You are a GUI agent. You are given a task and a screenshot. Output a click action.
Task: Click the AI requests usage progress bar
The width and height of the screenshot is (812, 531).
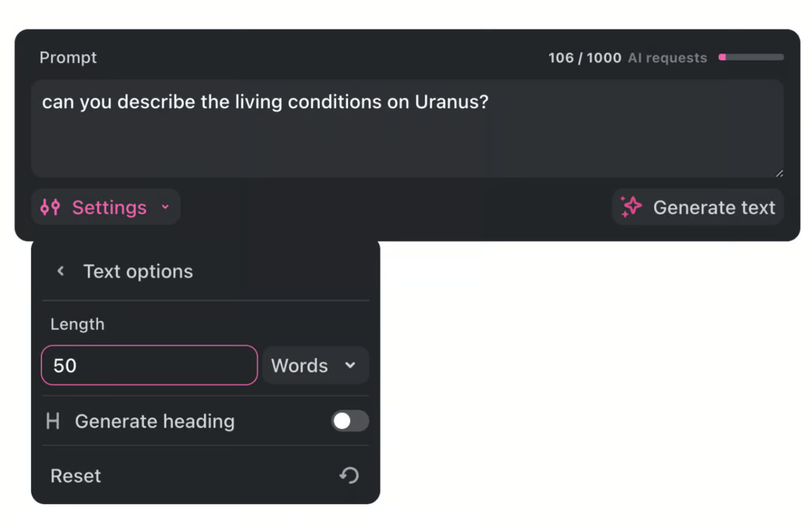751,57
